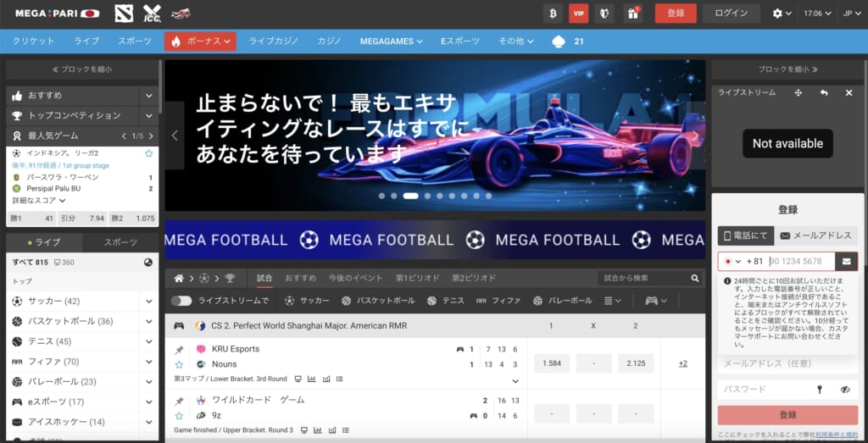Favorite the Wildcard vs 9z match star
868x443 pixels.
pos(179,415)
